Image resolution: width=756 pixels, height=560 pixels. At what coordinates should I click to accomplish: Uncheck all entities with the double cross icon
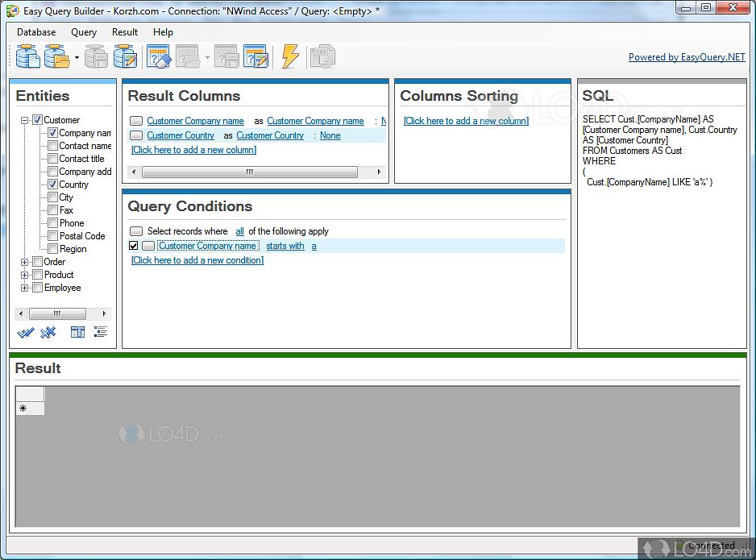[48, 331]
